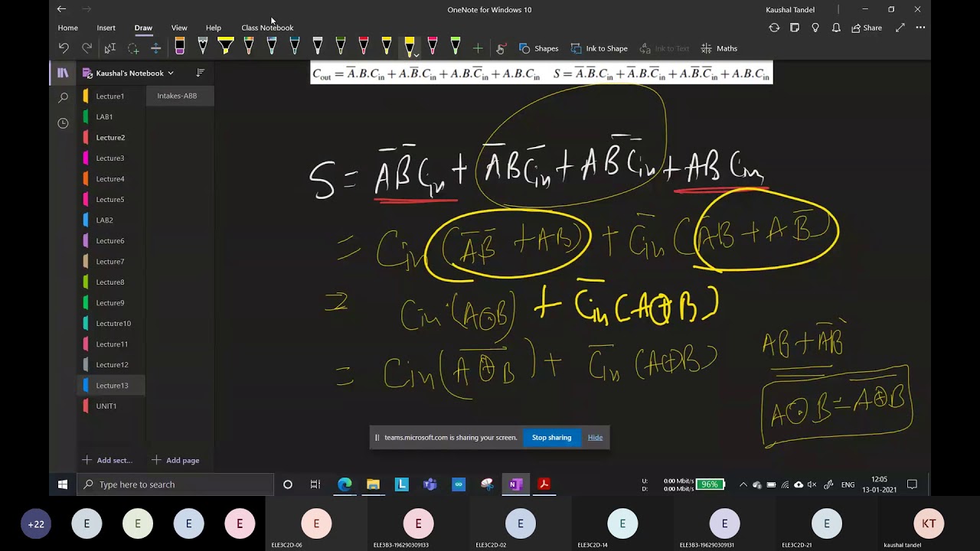Toggle Draw with Touch mode
This screenshot has width=980, height=551.
tap(501, 48)
